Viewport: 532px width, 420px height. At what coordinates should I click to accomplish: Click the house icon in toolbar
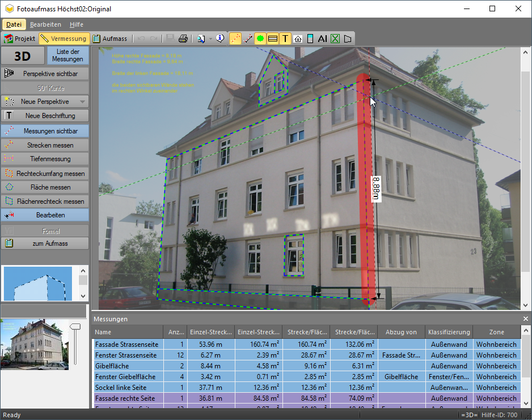298,39
